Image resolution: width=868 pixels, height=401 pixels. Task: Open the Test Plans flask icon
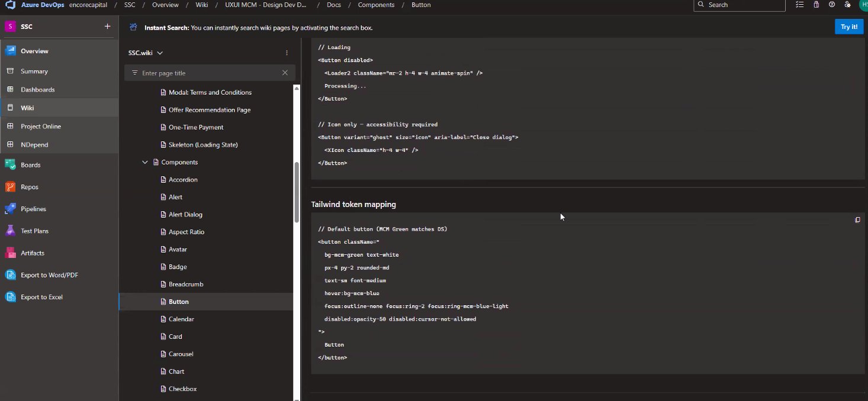pos(10,231)
